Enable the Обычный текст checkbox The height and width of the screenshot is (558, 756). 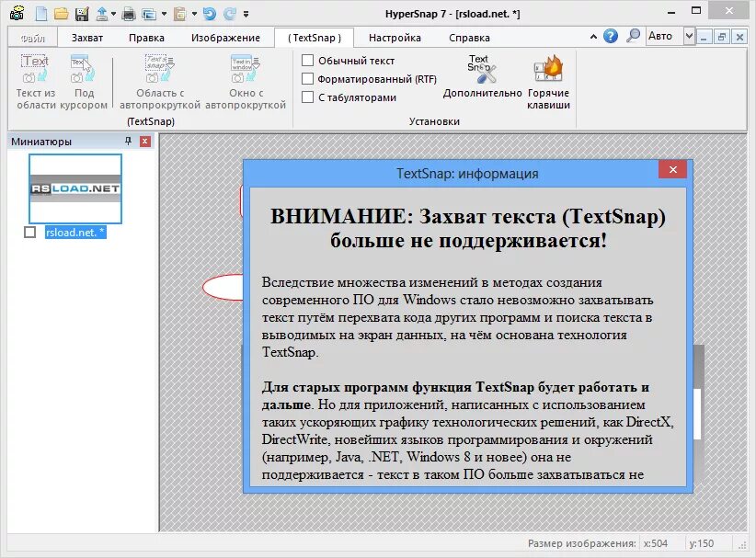pyautogui.click(x=307, y=61)
